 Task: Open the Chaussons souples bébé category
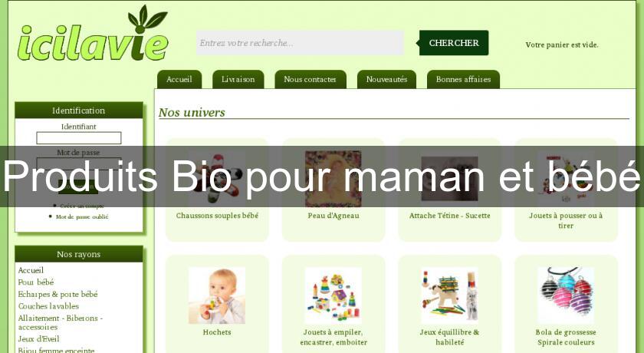(217, 216)
